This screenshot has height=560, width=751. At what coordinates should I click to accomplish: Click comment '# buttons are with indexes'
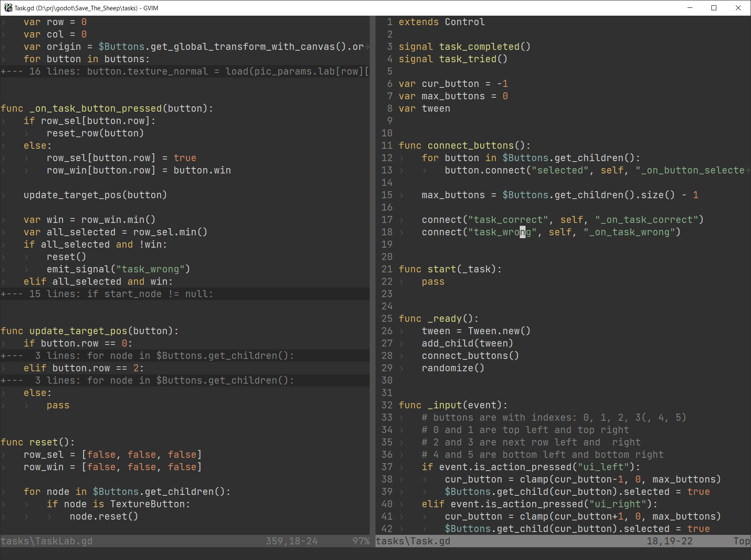554,417
